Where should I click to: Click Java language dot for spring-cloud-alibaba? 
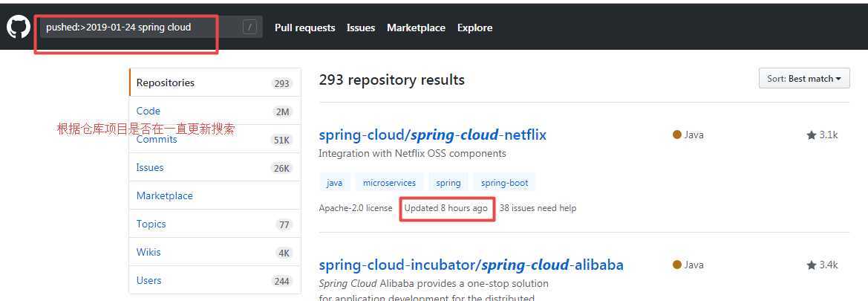point(676,265)
